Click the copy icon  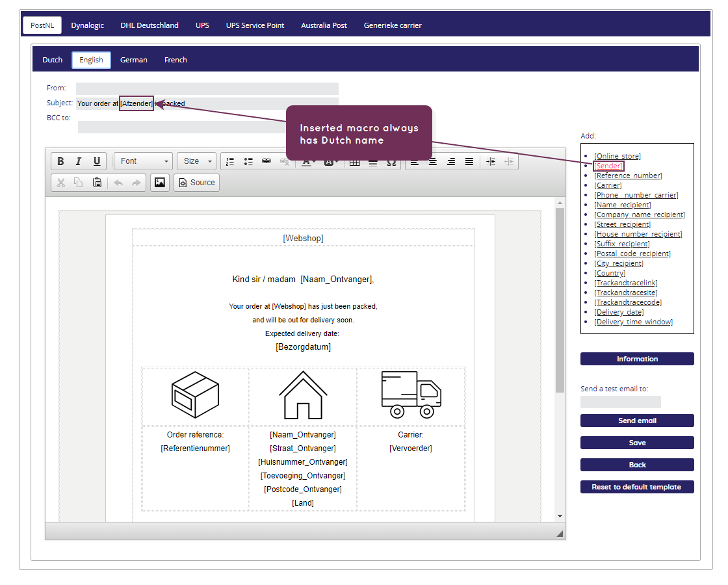(x=79, y=183)
